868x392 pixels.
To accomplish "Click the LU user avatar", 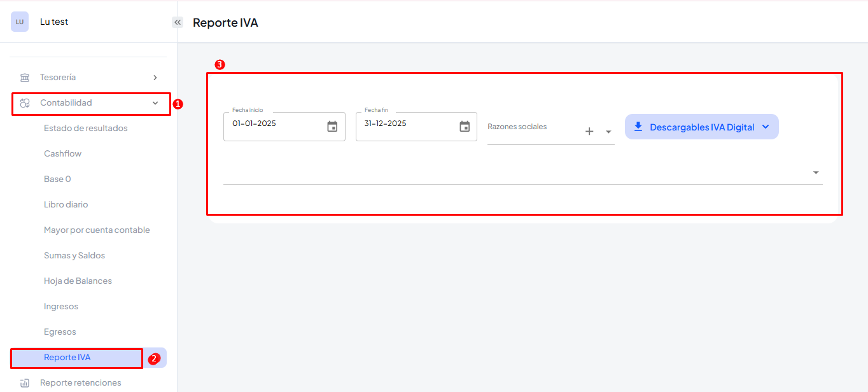I will [x=20, y=22].
